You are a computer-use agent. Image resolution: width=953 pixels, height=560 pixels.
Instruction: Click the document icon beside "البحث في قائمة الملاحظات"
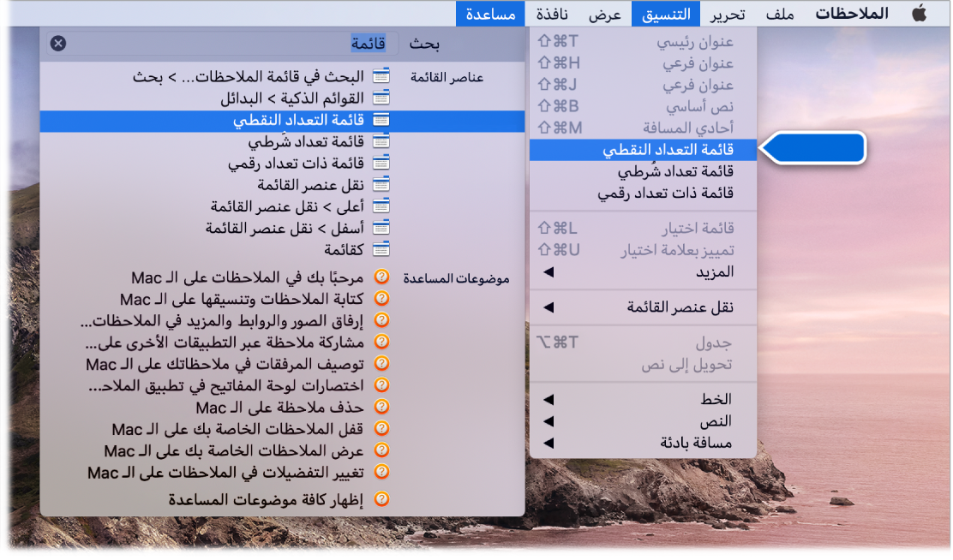tap(381, 74)
